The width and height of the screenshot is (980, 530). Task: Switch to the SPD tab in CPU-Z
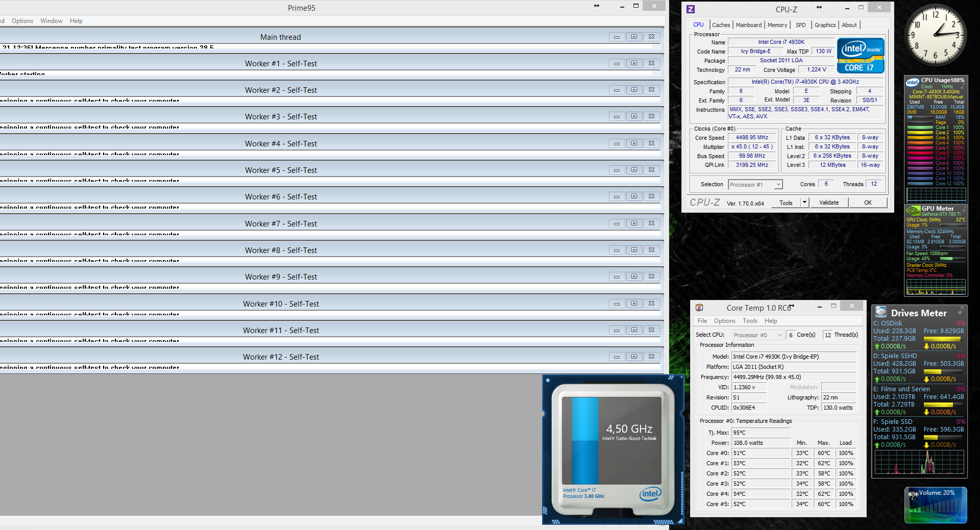[801, 25]
